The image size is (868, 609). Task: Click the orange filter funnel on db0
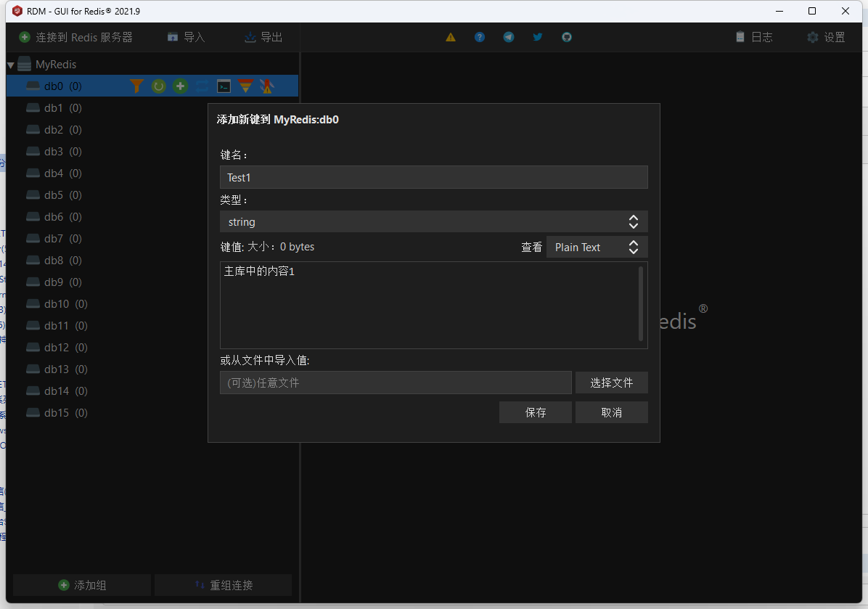pos(136,86)
